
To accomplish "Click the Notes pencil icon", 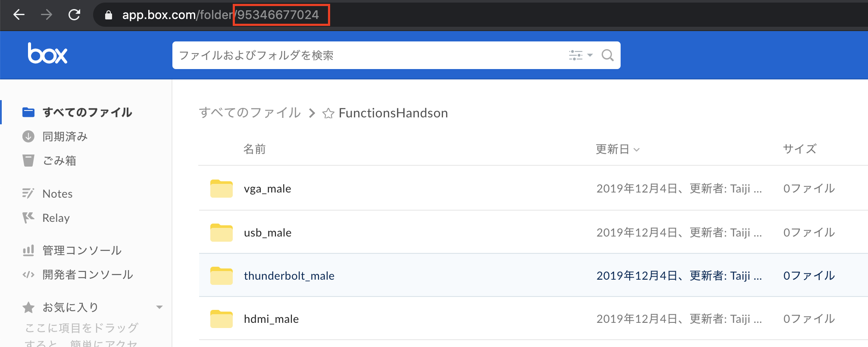I will click(x=28, y=193).
